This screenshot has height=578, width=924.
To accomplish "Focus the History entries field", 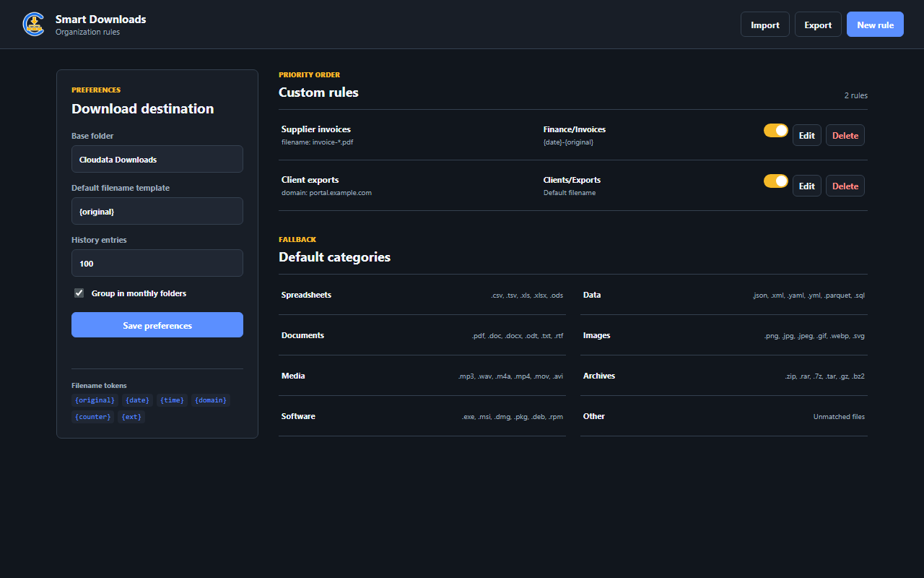I will pos(157,263).
